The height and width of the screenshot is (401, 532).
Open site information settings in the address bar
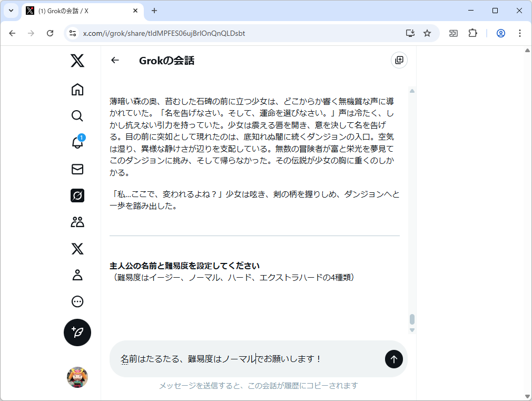(72, 33)
